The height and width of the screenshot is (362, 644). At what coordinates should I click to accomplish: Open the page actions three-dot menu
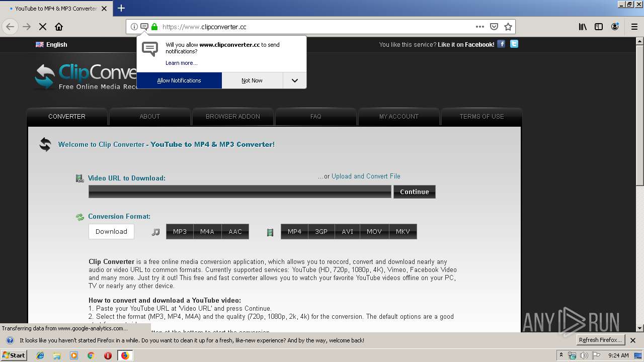tap(480, 27)
